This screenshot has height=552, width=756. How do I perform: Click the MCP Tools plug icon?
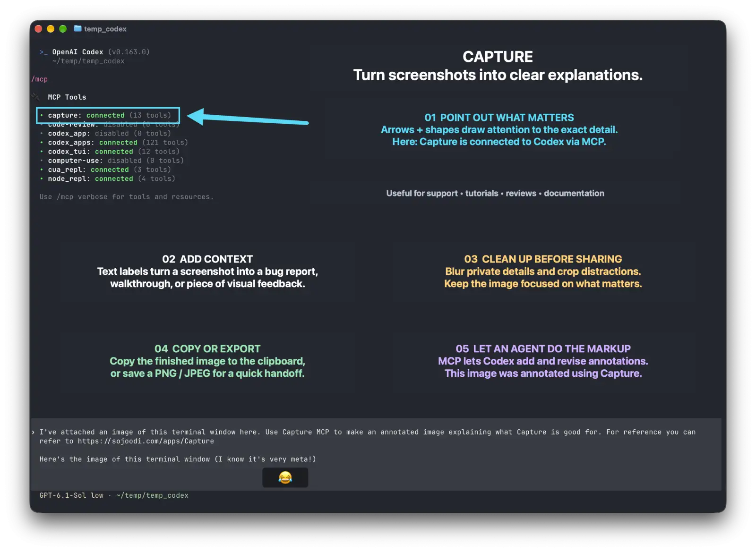(36, 97)
